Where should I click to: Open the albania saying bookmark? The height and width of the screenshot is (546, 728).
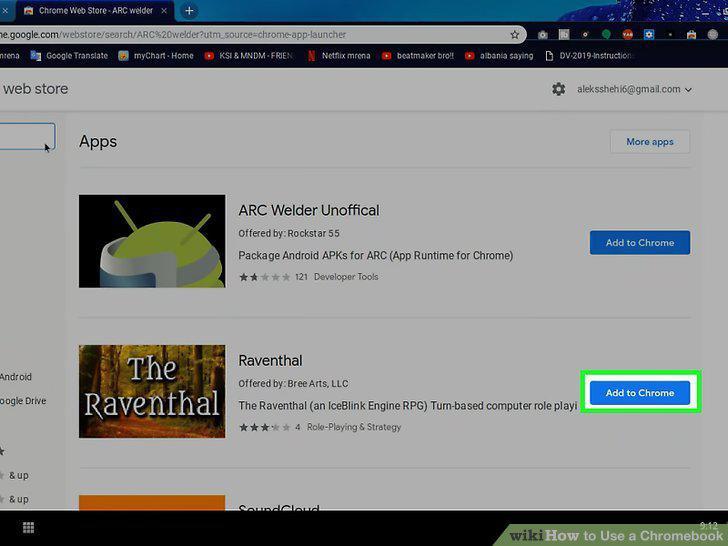pos(499,56)
